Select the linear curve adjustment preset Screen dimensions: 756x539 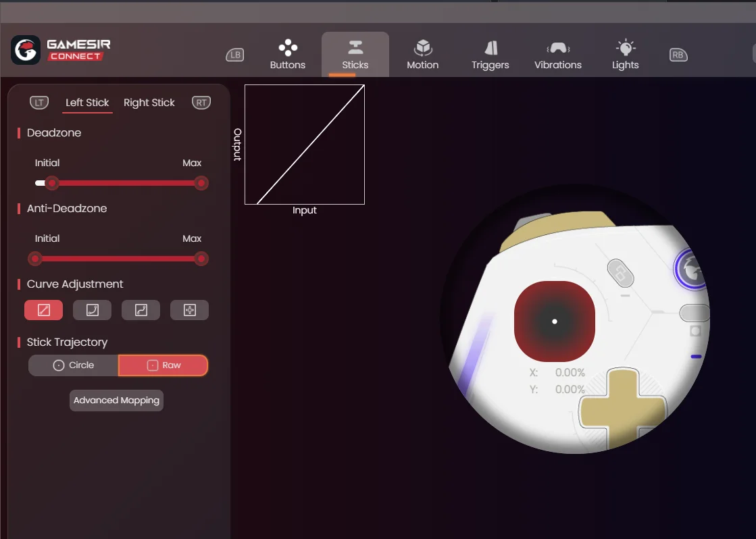tap(43, 310)
